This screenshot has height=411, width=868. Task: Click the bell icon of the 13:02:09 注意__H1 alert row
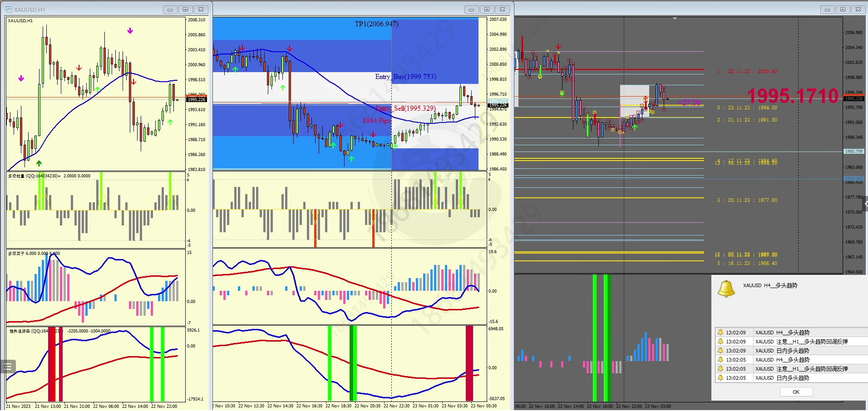click(x=720, y=342)
